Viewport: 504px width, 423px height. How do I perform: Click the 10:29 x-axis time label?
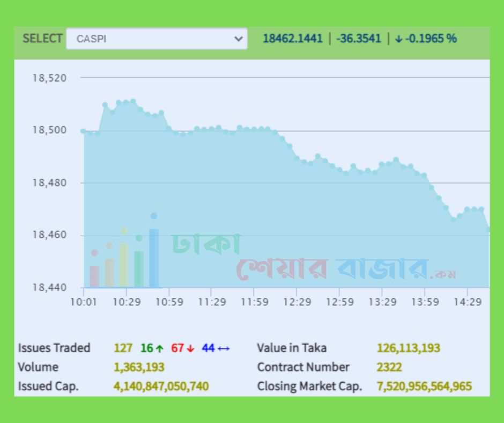(127, 302)
